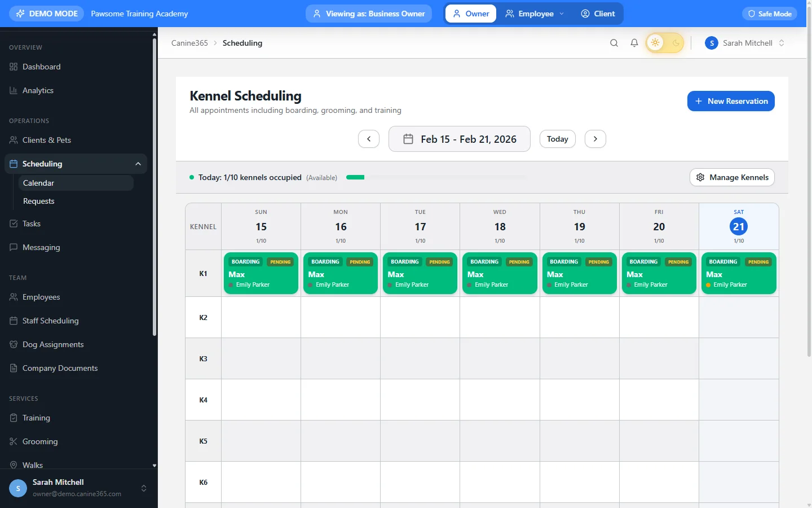Open the search icon in header

[614, 43]
